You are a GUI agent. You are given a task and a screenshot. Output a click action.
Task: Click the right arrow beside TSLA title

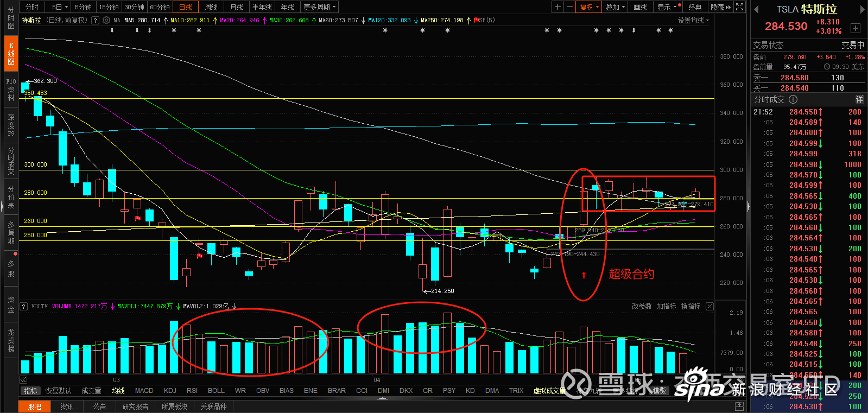pos(862,9)
